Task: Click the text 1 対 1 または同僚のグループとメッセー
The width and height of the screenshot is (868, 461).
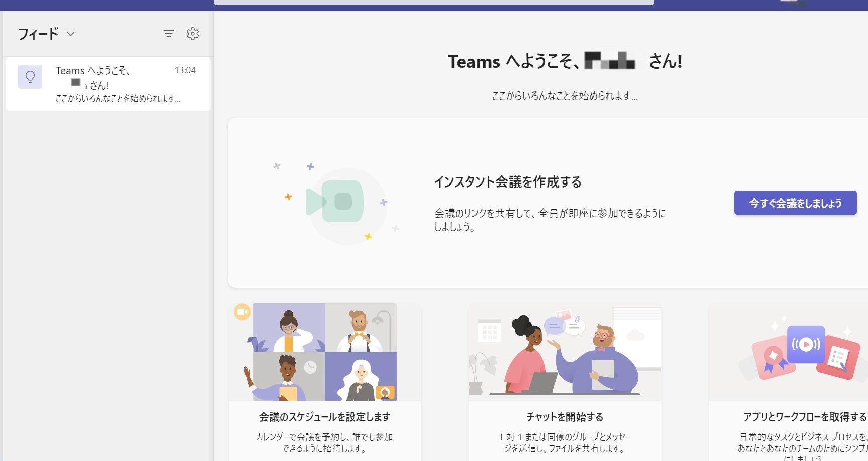Action: pos(565,437)
